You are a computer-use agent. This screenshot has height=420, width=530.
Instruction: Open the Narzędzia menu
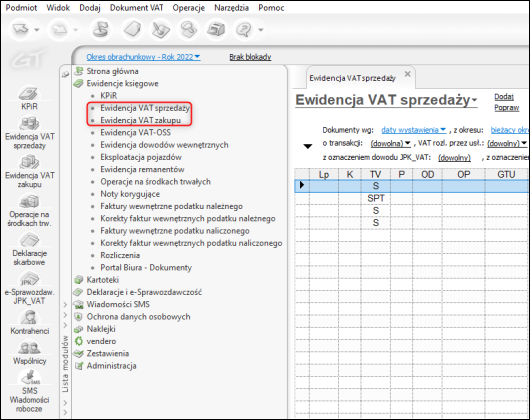(x=231, y=8)
